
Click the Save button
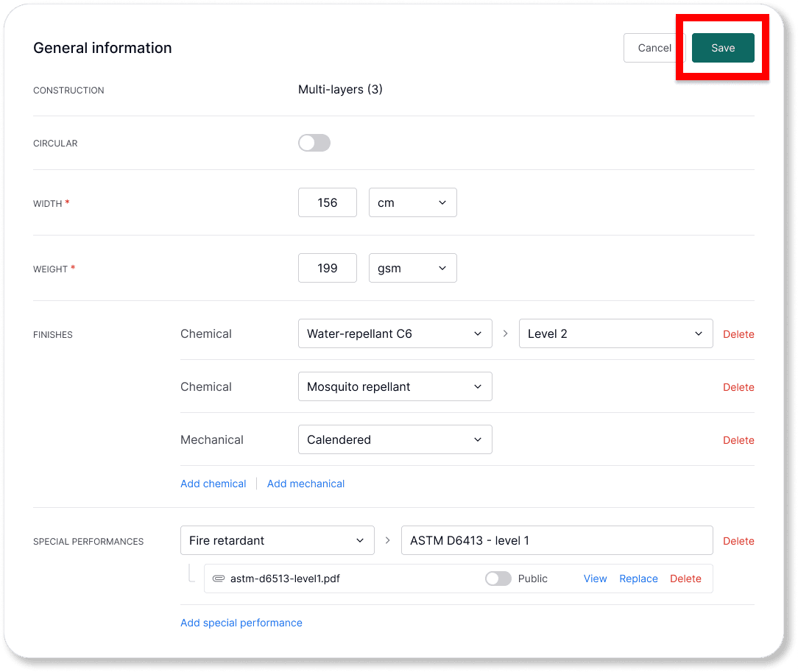point(723,48)
